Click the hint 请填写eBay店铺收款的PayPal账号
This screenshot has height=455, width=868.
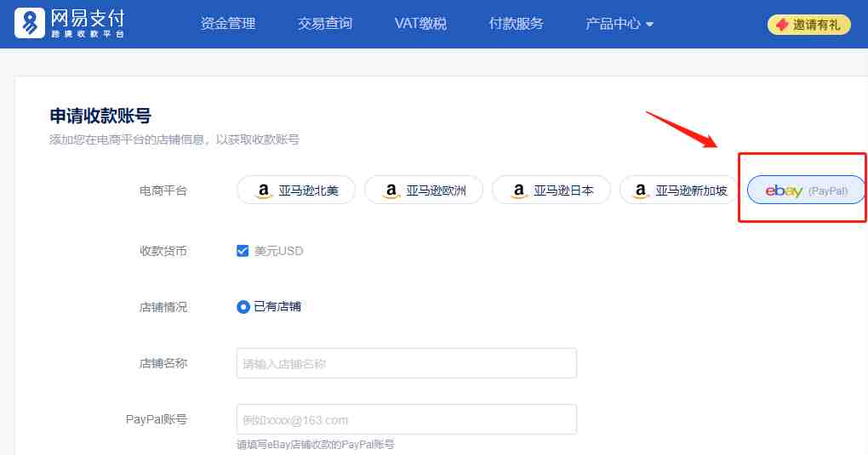(316, 445)
